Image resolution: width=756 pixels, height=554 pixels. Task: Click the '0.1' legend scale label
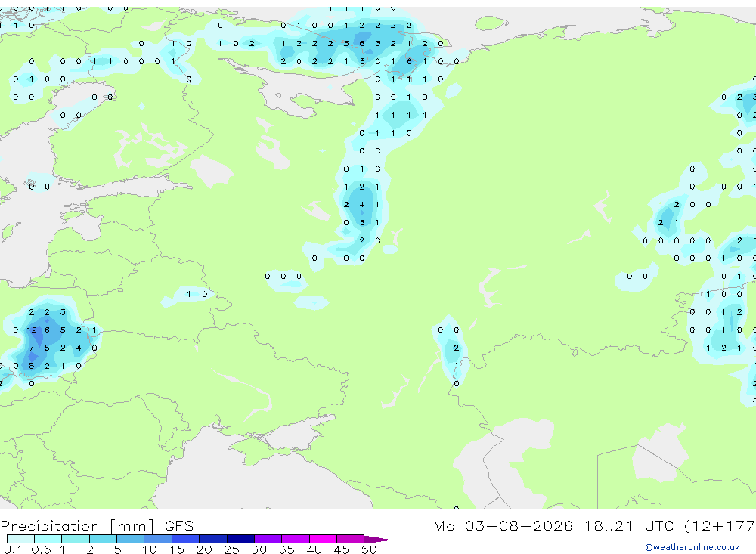tap(13, 549)
